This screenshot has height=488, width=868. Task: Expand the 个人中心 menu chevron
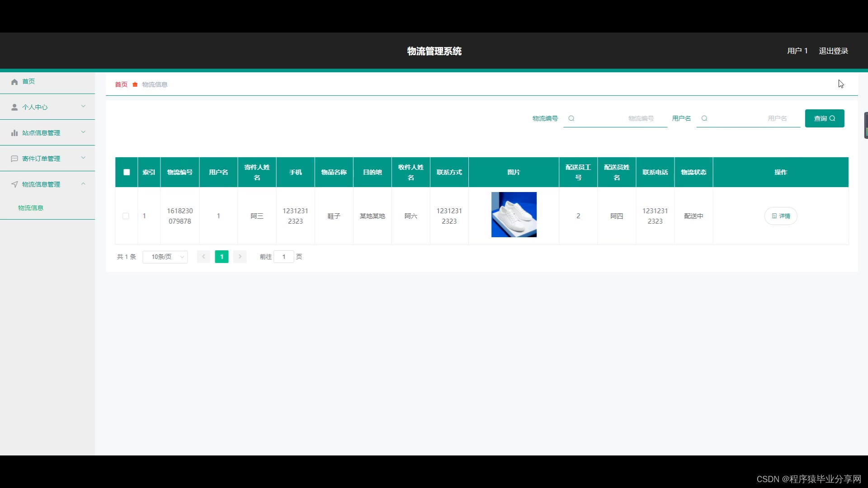tap(83, 107)
